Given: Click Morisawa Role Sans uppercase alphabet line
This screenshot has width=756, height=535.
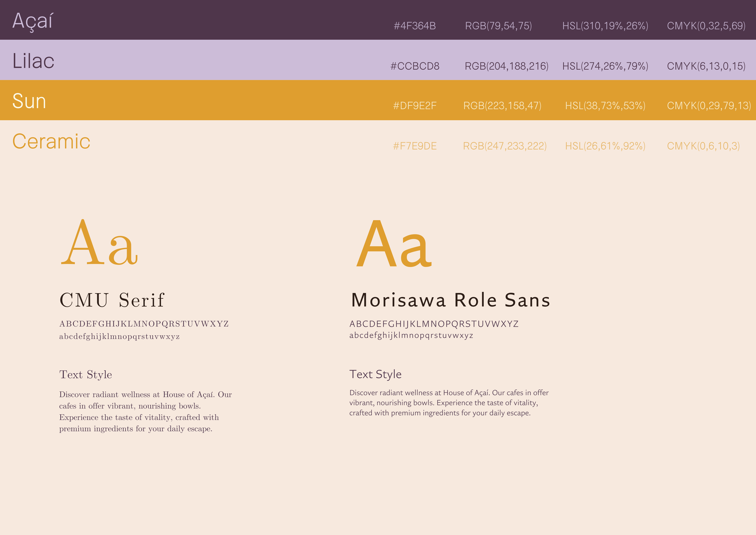Looking at the screenshot, I should point(434,324).
